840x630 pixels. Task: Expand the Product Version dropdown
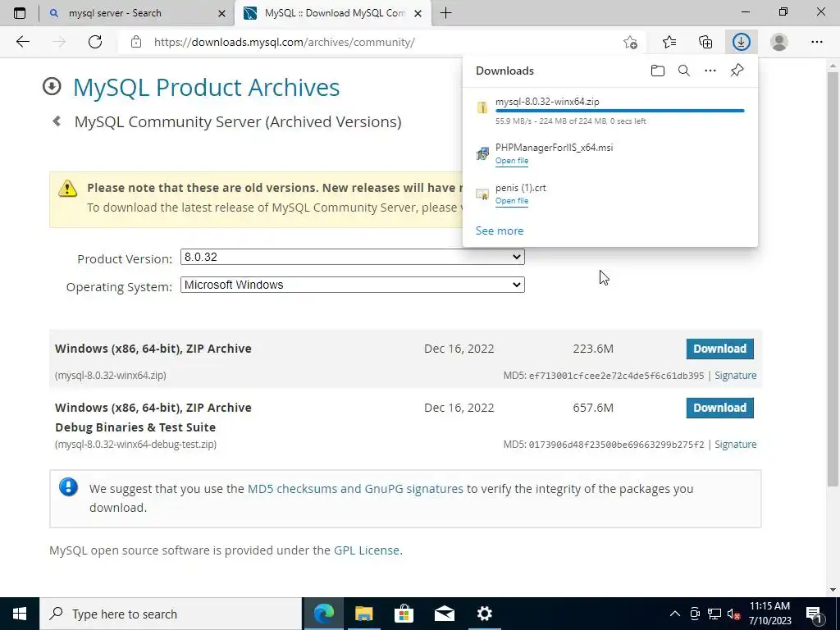pos(353,257)
